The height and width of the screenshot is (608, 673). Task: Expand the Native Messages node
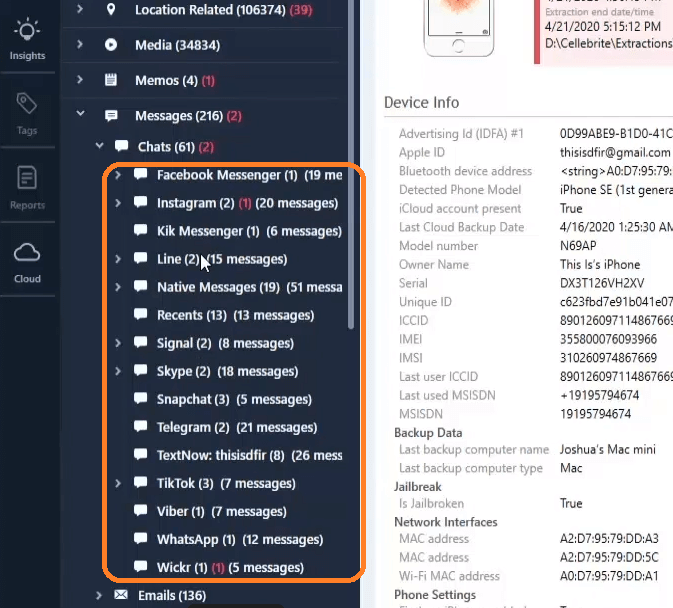click(x=118, y=287)
